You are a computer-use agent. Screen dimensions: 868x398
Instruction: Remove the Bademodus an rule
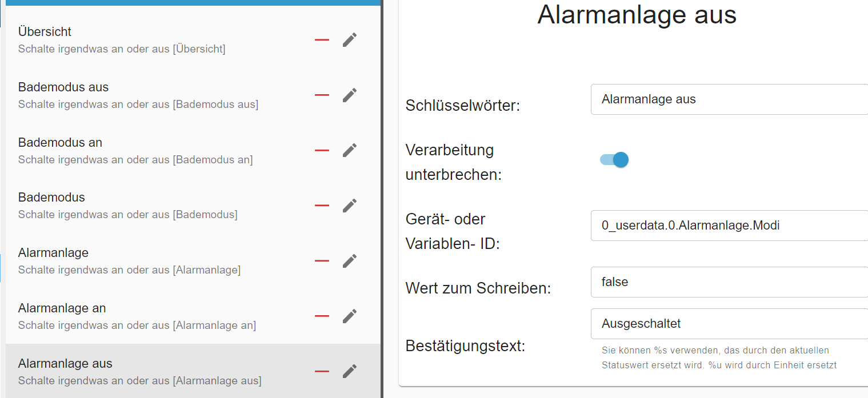(322, 150)
